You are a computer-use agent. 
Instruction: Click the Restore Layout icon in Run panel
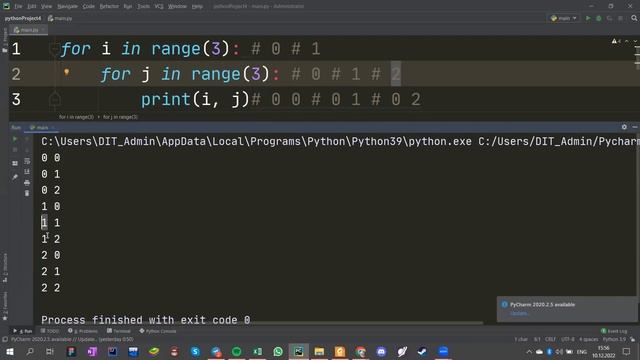[x=15, y=163]
